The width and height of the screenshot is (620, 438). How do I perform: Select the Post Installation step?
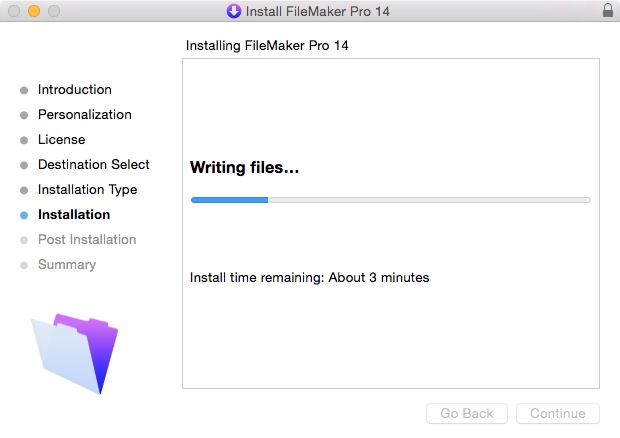click(87, 239)
